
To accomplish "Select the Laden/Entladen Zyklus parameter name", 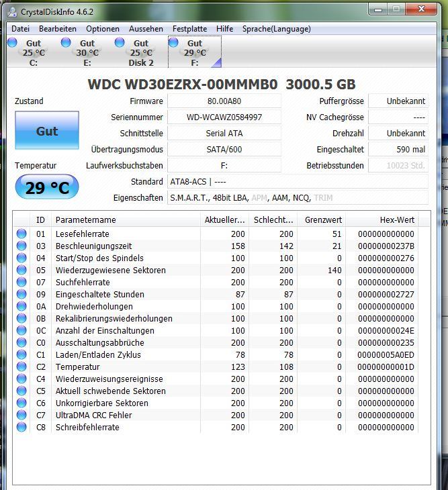I will click(98, 355).
